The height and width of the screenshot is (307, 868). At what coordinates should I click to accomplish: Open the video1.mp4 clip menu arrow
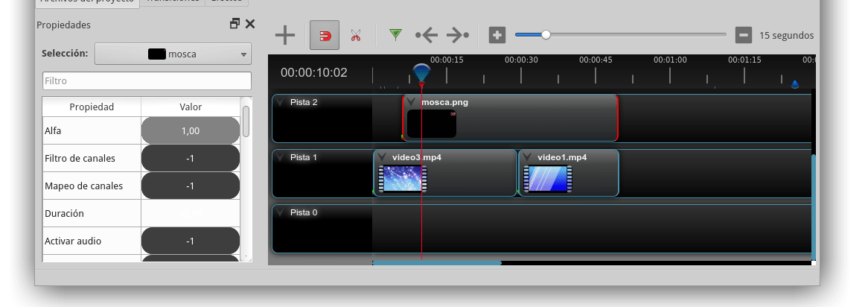(x=527, y=157)
